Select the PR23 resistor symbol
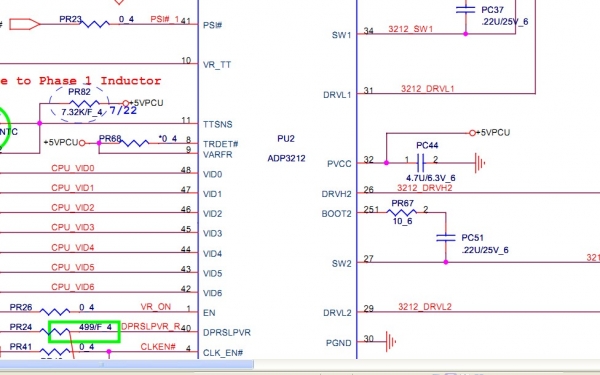Image resolution: width=600 pixels, height=375 pixels. 95,24
